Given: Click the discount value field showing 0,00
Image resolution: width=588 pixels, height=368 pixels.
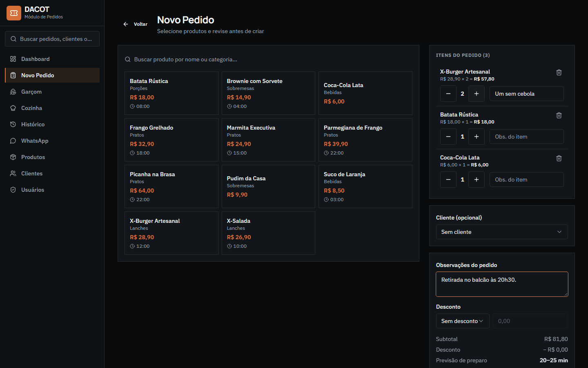Looking at the screenshot, I should 530,321.
